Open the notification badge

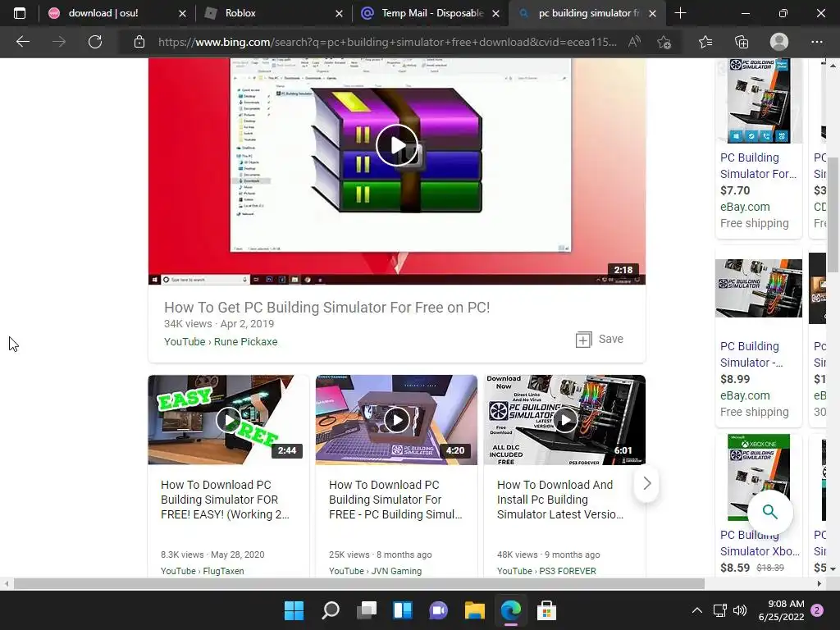(x=817, y=610)
